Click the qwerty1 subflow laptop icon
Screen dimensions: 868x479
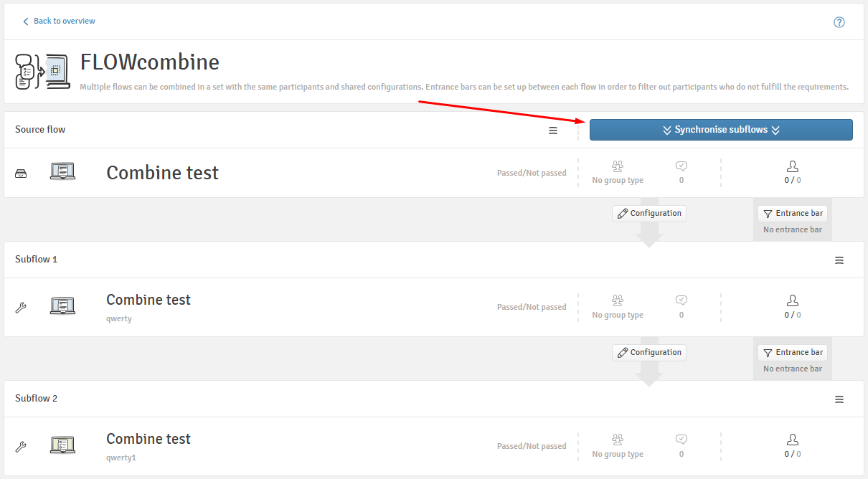click(62, 445)
